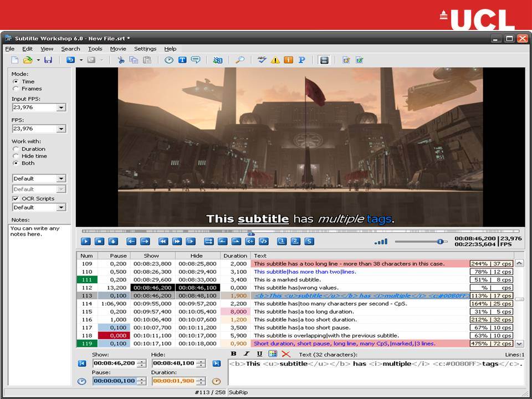Click the button labeled 2 in playback bar
Image resolution: width=532 pixels, height=399 pixels.
coord(295,242)
